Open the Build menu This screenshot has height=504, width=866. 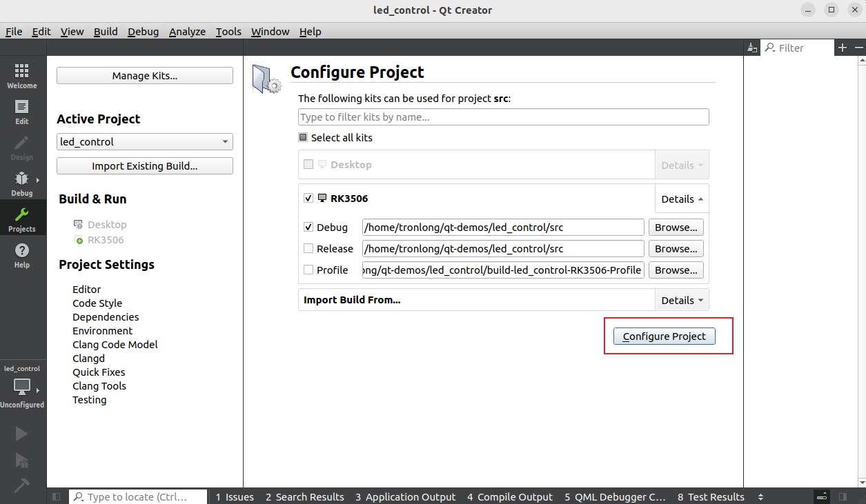(x=106, y=31)
